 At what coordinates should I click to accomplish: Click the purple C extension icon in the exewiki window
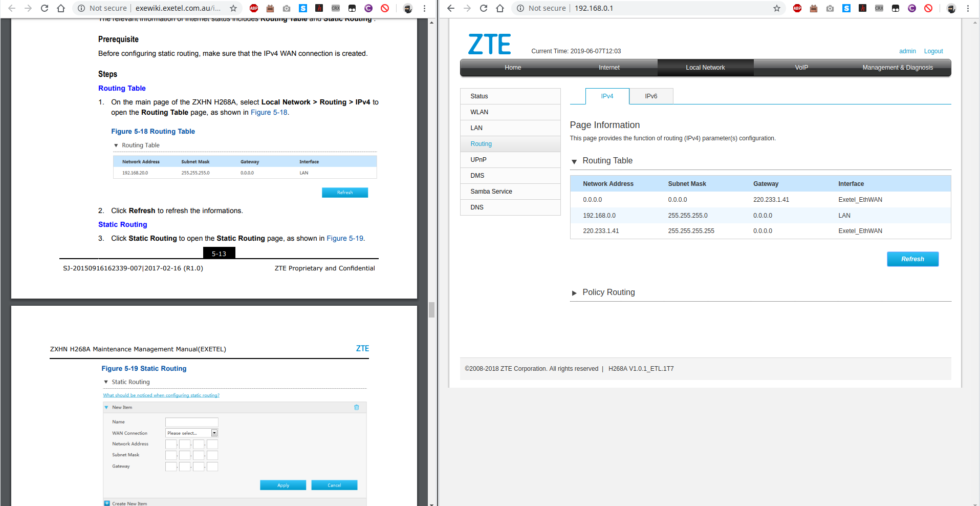pos(368,8)
